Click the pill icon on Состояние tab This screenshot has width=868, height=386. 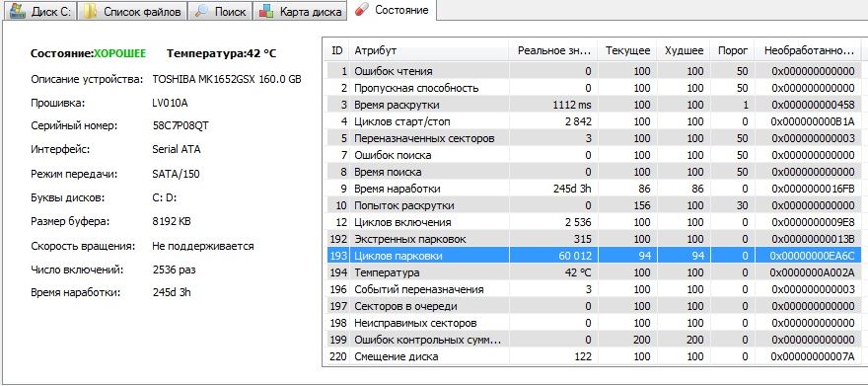click(361, 10)
